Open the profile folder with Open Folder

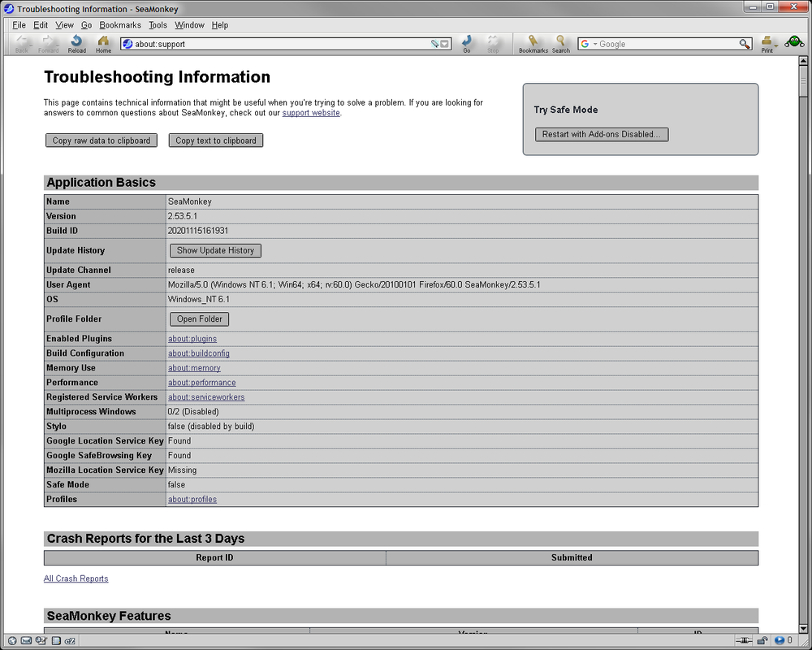coord(200,318)
